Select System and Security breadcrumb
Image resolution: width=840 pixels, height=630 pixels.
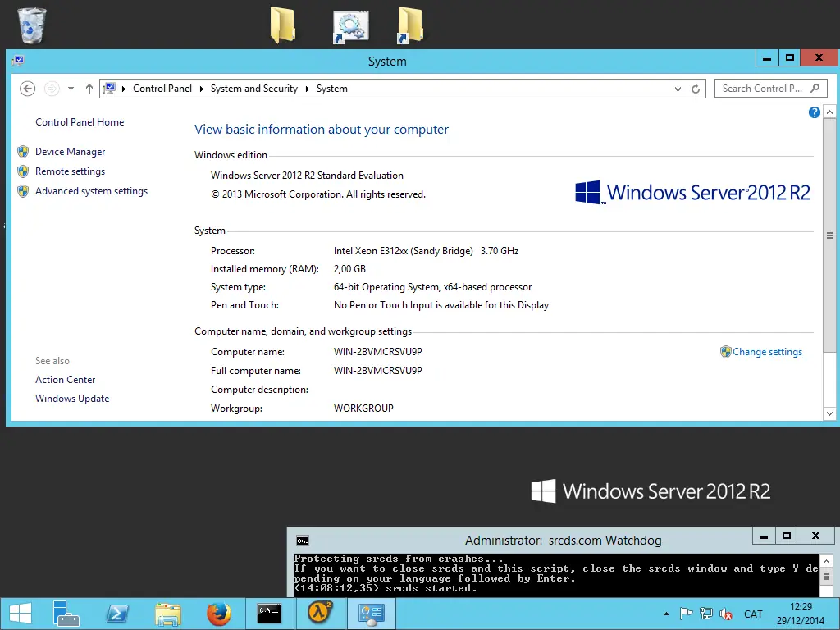point(254,89)
